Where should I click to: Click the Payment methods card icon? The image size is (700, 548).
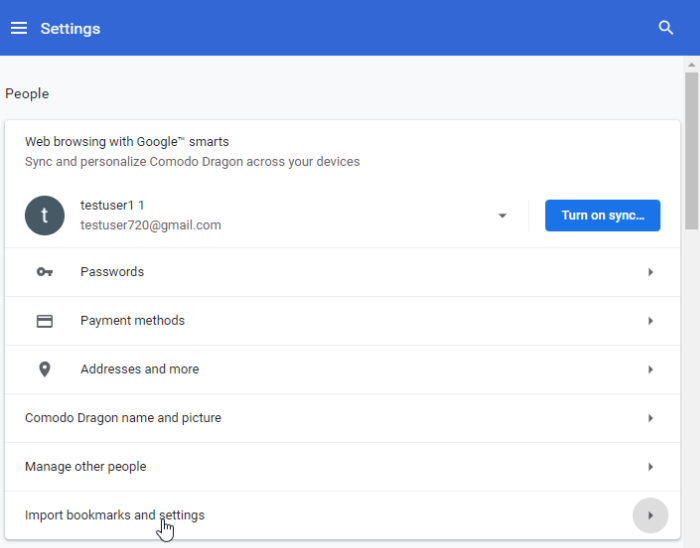(x=45, y=321)
